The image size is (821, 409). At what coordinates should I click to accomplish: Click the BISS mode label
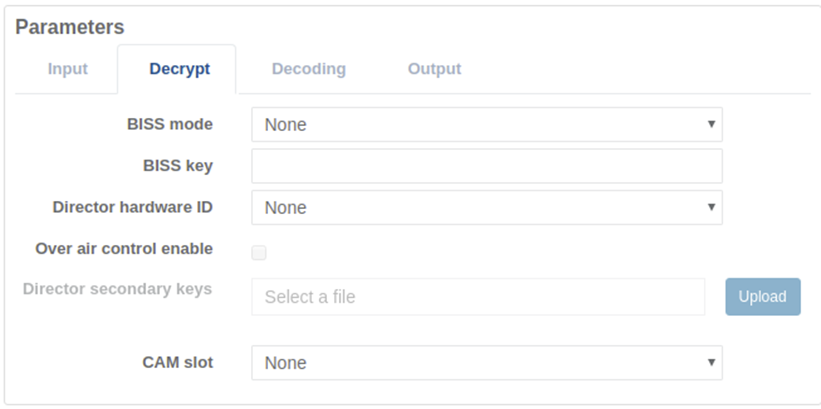pyautogui.click(x=170, y=125)
